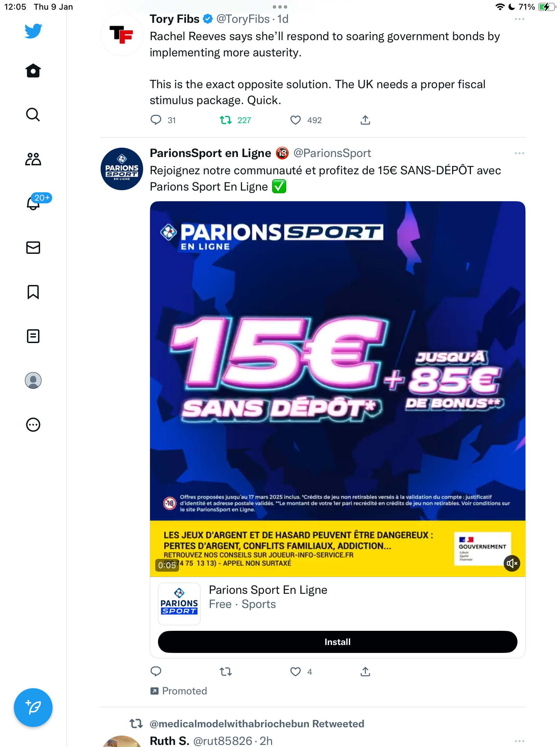
Task: Open the profile avatar icon in the sidebar
Action: point(33,380)
